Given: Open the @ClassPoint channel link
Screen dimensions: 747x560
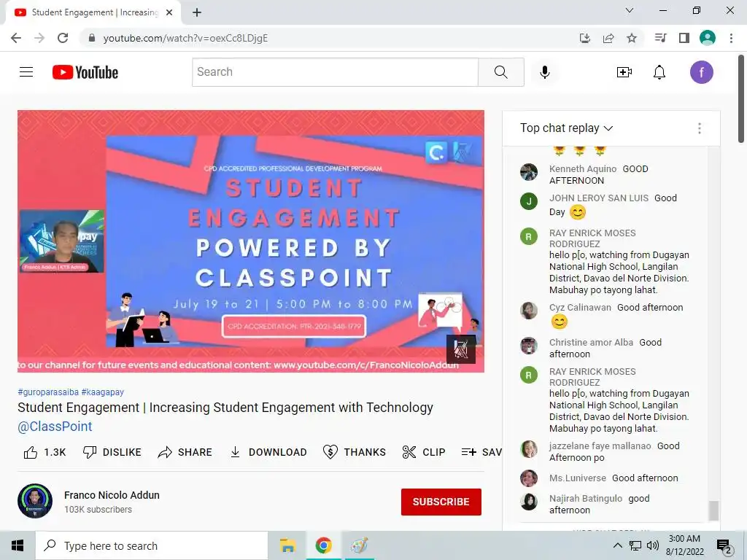Looking at the screenshot, I should pos(55,427).
